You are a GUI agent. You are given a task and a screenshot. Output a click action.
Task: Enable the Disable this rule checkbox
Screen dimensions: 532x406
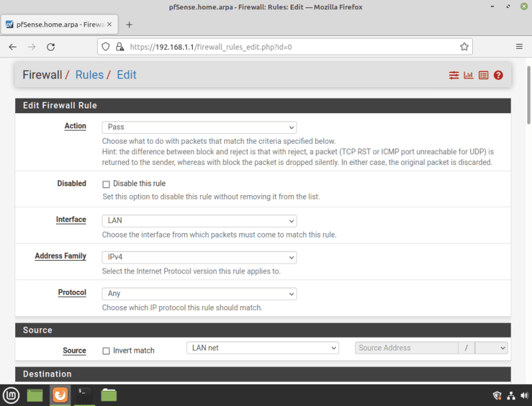click(x=106, y=184)
